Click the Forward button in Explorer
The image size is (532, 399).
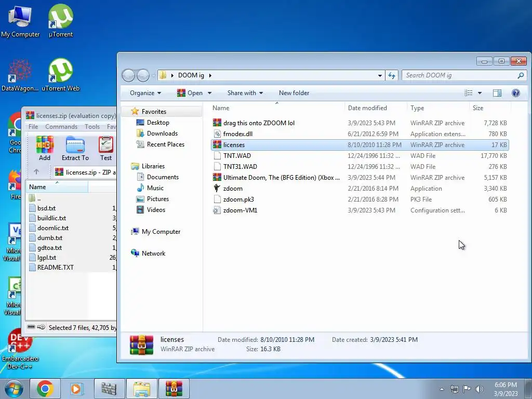(143, 75)
